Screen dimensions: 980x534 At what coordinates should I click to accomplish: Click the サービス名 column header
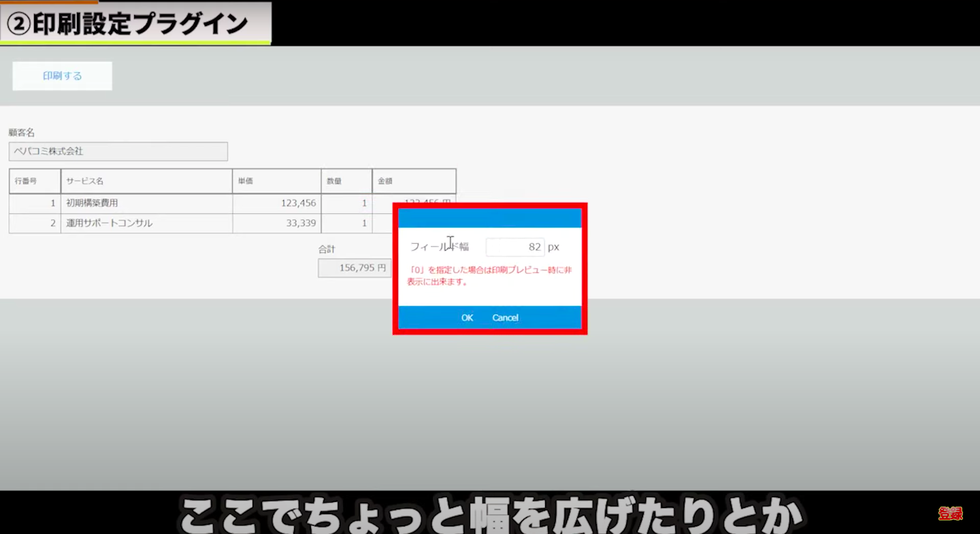pyautogui.click(x=146, y=182)
